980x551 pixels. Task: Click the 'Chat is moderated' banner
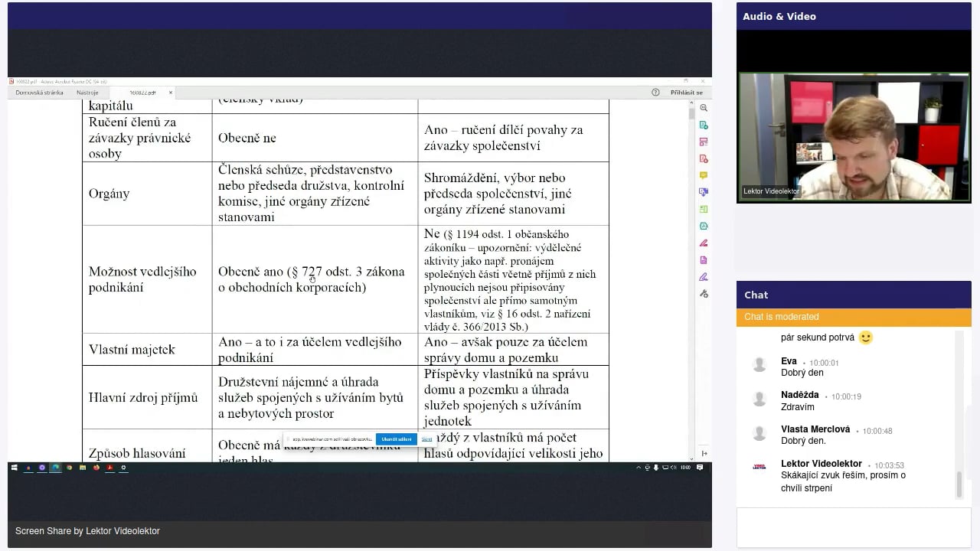[x=854, y=317]
